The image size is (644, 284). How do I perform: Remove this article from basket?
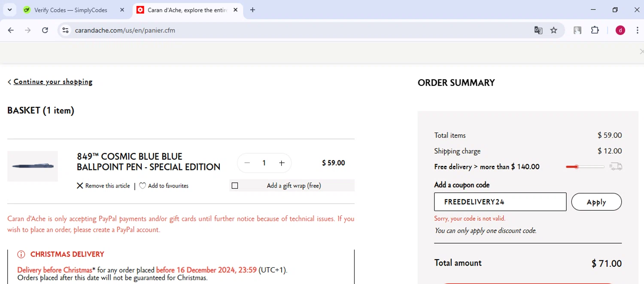click(103, 186)
